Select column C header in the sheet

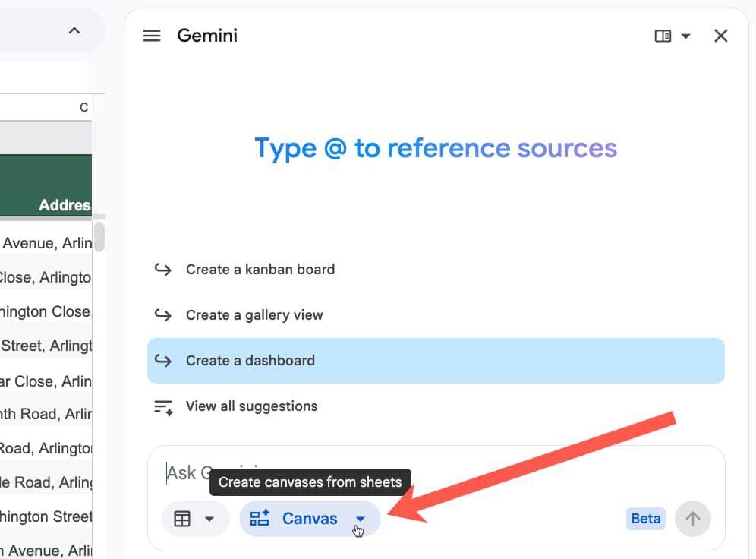coord(46,107)
